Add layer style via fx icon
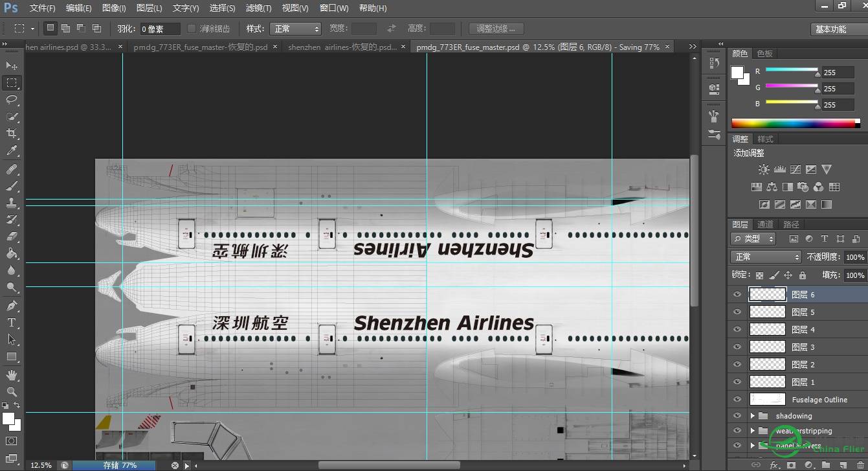The width and height of the screenshot is (868, 471). point(774,465)
